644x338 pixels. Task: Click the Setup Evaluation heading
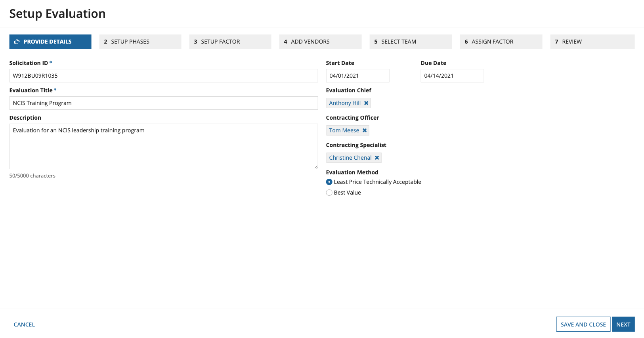tap(57, 13)
